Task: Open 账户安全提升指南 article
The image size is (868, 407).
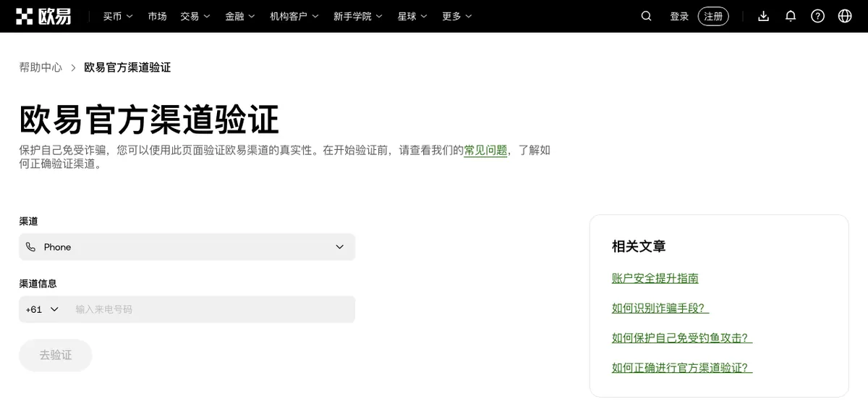Action: click(x=655, y=278)
